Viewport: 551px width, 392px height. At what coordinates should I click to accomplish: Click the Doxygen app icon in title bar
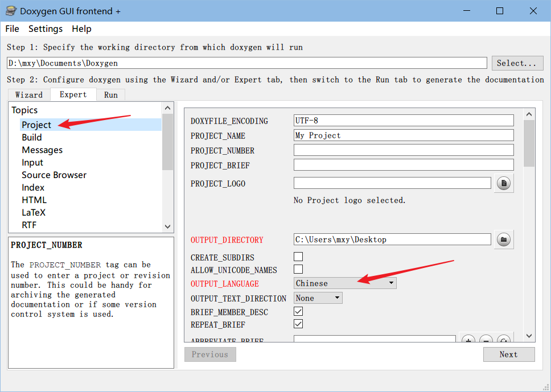[10, 11]
